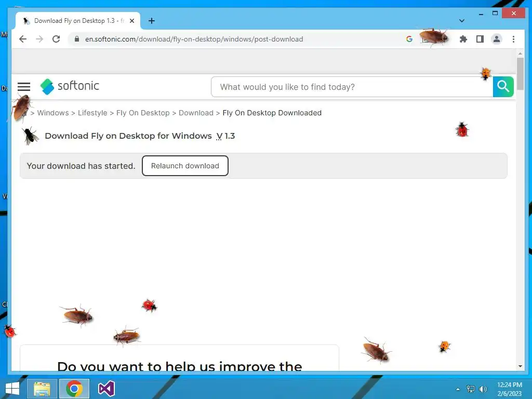Click the 'Your download has started.' text

81,166
